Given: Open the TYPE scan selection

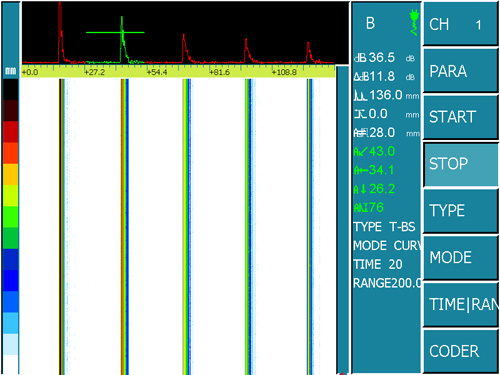Looking at the screenshot, I should tap(460, 211).
